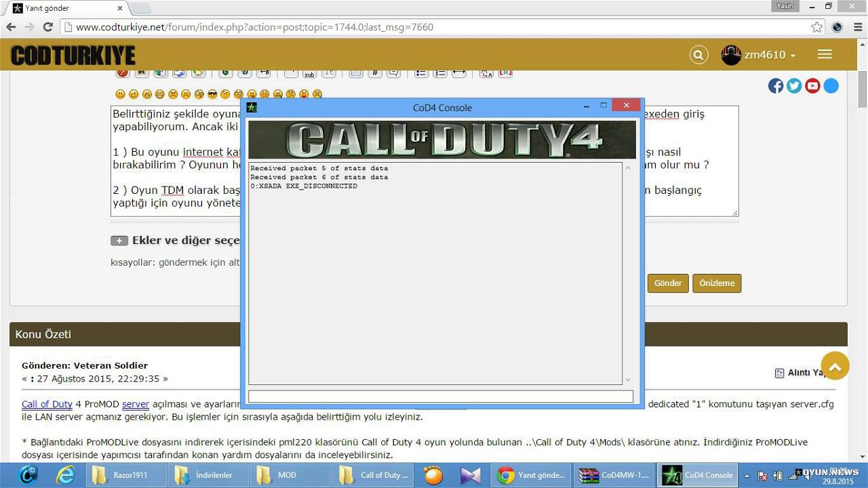Click 'Gönderen: Veteran Soldier' post header

pos(85,365)
